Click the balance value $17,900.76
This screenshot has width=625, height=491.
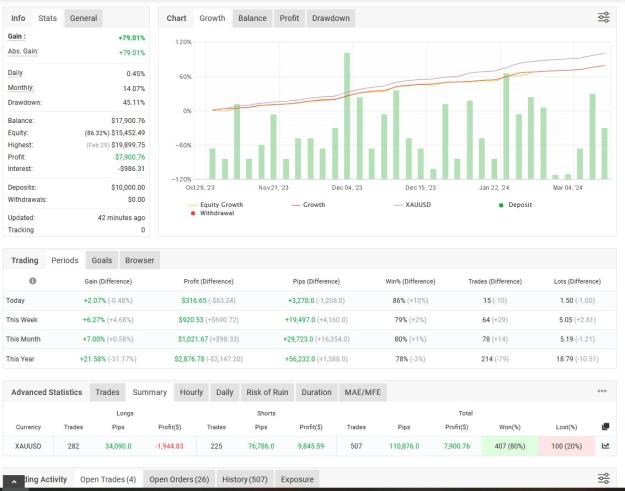click(x=128, y=120)
